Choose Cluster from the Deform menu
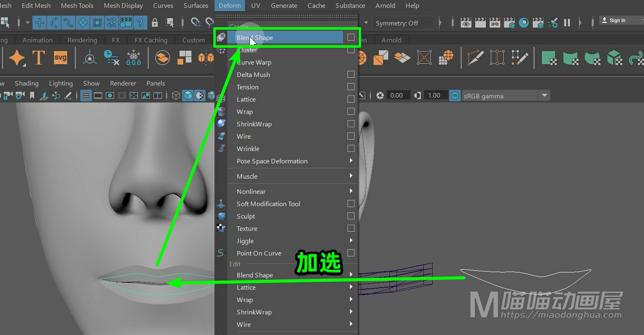Image resolution: width=644 pixels, height=335 pixels. coord(247,50)
